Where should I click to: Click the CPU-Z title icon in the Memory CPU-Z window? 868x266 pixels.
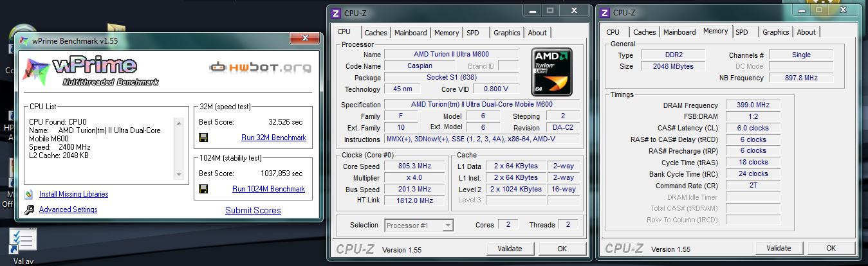click(604, 12)
